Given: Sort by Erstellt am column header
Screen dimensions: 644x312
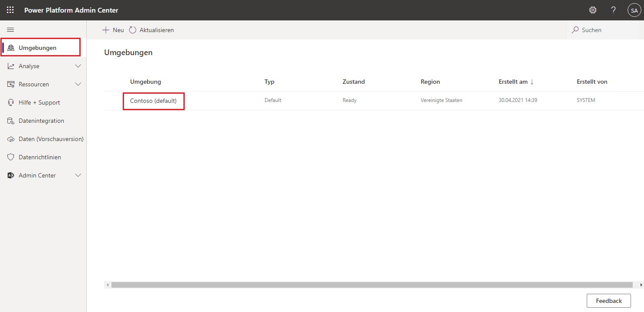Looking at the screenshot, I should [513, 82].
